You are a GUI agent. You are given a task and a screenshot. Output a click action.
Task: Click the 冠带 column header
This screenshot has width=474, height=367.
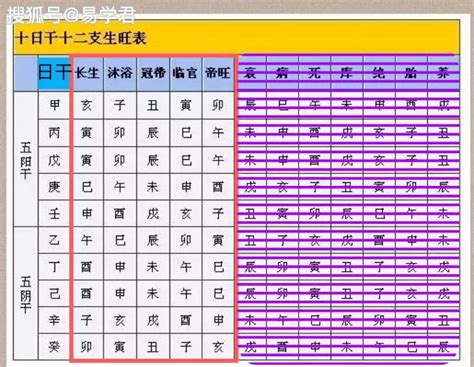tap(153, 73)
